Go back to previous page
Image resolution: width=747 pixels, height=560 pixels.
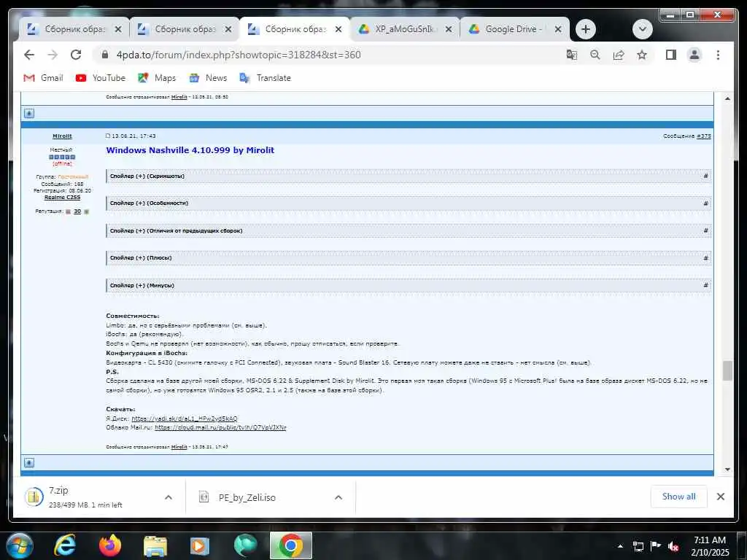[29, 55]
